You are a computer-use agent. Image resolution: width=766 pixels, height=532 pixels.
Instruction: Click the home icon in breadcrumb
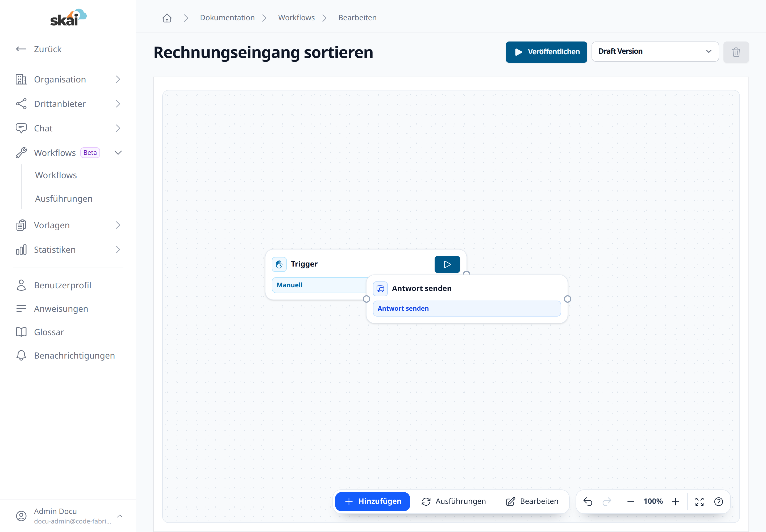click(167, 18)
